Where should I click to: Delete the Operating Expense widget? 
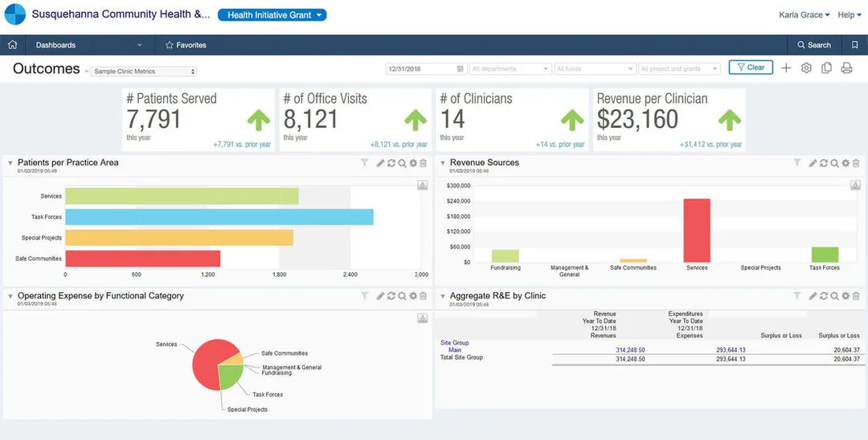tap(423, 296)
